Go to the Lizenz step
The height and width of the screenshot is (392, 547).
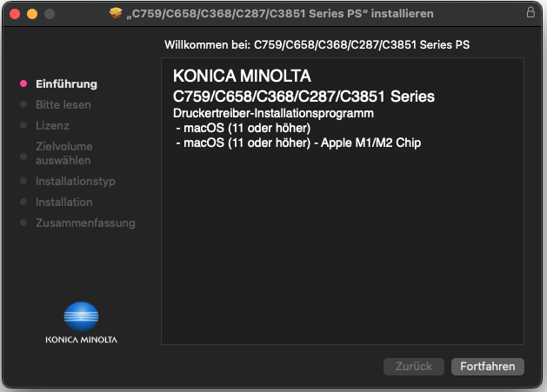[52, 126]
